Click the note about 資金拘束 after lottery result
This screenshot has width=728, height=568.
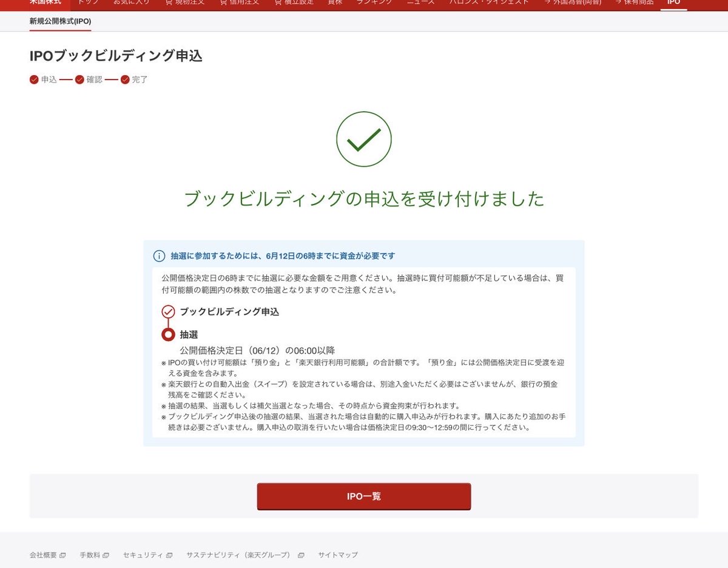(311, 405)
